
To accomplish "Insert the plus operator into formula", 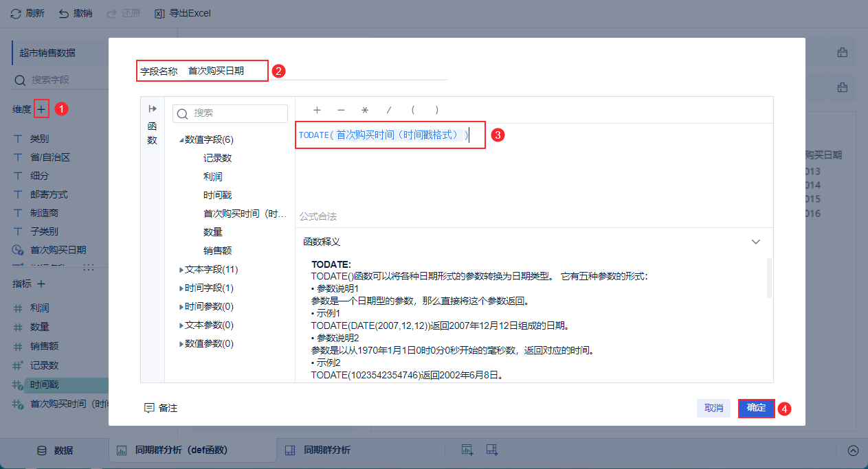I will tap(317, 110).
